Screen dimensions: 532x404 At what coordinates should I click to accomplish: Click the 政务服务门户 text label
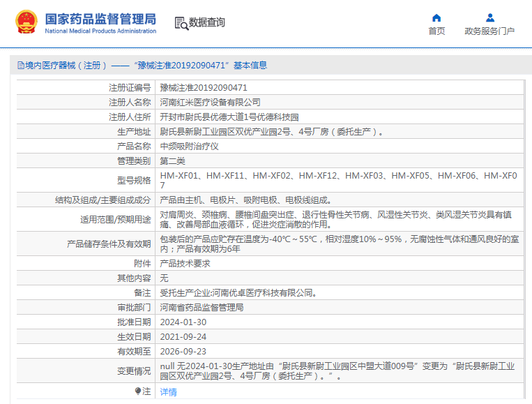pos(489,31)
